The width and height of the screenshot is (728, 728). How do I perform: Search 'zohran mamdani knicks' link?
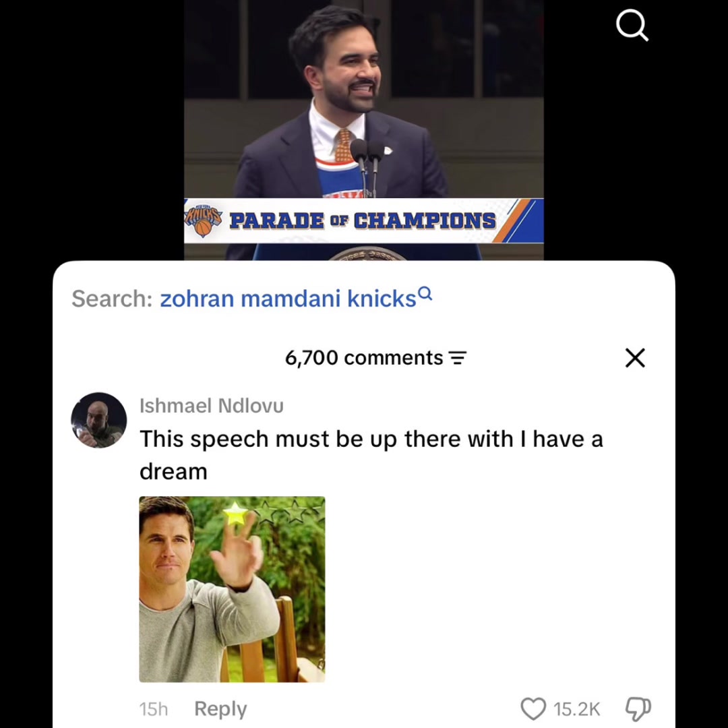tap(288, 299)
